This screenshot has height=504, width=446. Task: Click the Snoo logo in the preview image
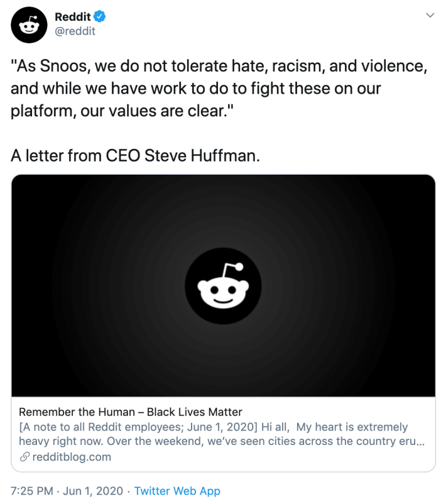point(223,286)
